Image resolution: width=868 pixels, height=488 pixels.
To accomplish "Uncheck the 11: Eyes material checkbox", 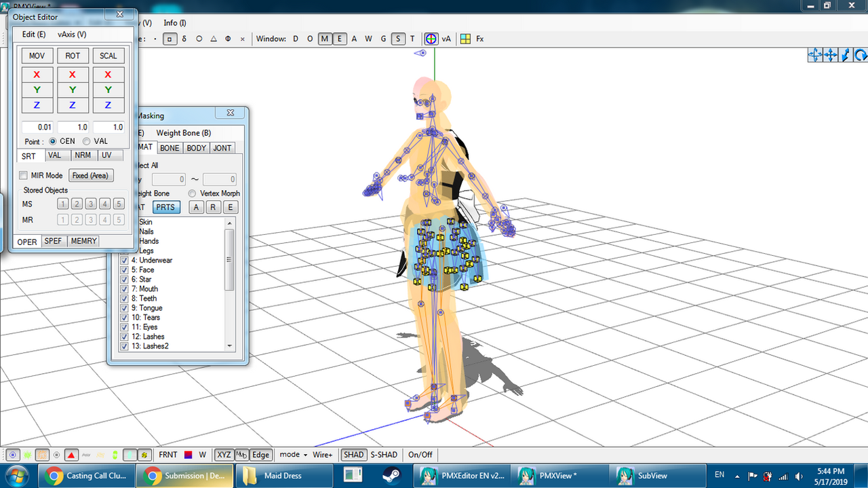I will click(x=124, y=326).
